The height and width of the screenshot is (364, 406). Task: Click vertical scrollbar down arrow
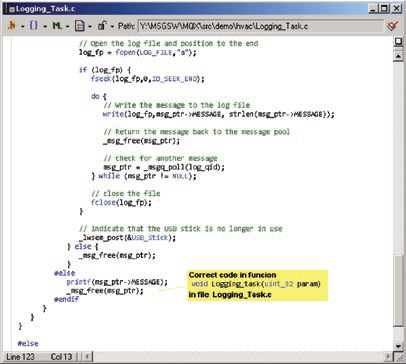tap(398, 346)
